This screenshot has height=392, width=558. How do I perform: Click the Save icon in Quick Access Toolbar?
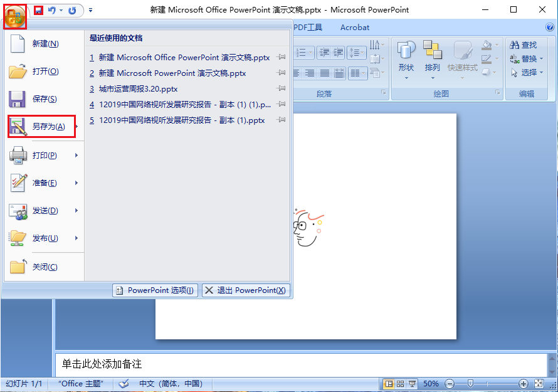(38, 10)
